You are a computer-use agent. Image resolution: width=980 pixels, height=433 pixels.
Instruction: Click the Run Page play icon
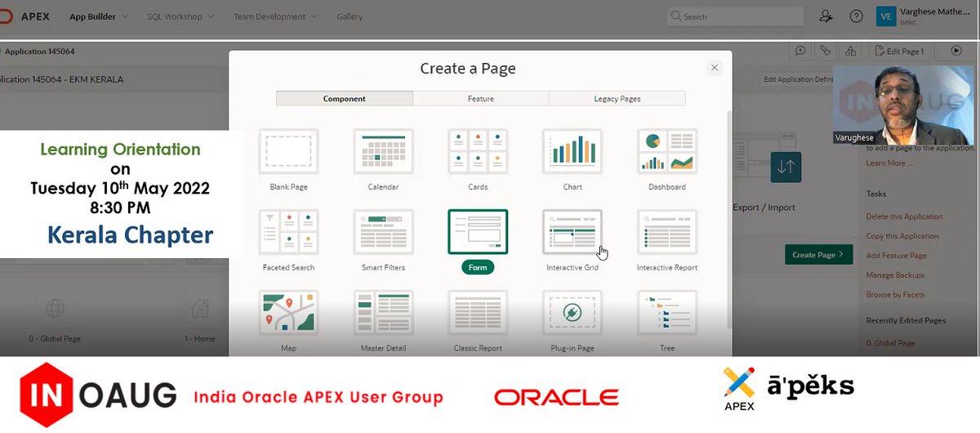point(956,51)
